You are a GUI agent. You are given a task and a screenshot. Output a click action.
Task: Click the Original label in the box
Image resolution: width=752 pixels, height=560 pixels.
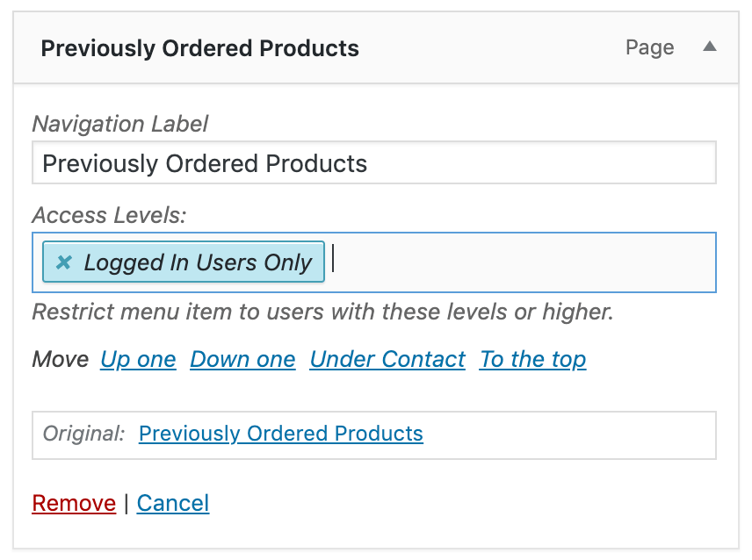click(84, 434)
